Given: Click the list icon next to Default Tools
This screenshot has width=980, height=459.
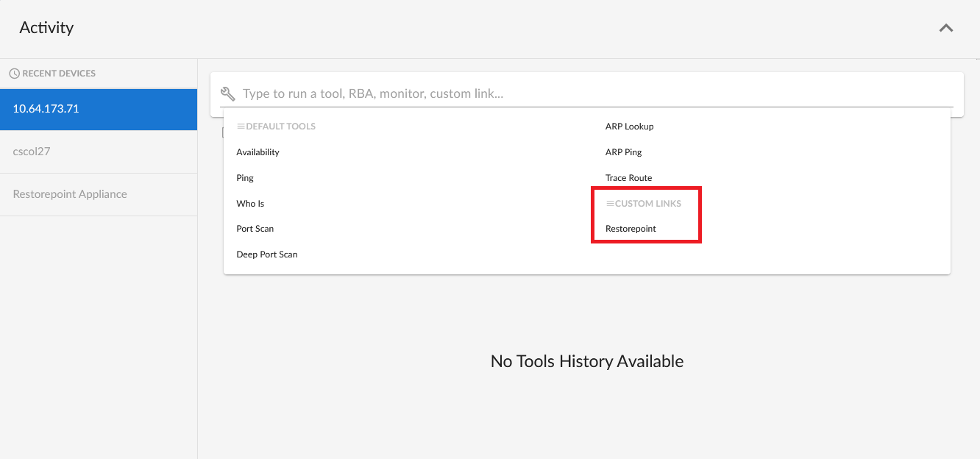Looking at the screenshot, I should tap(240, 127).
